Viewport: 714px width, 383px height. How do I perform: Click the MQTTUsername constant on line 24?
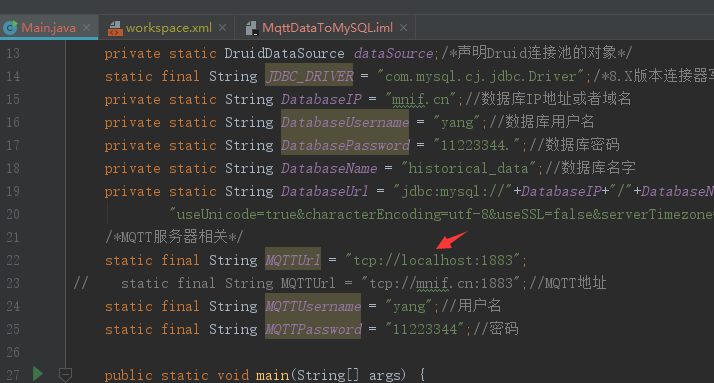(313, 306)
